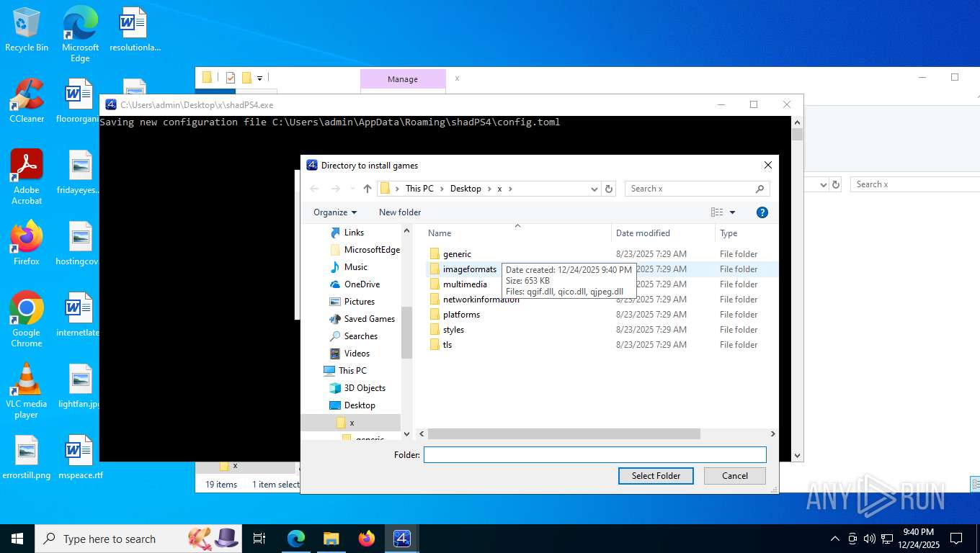980x553 pixels.
Task: Open lightfan.jpg desktop file
Action: 80,387
